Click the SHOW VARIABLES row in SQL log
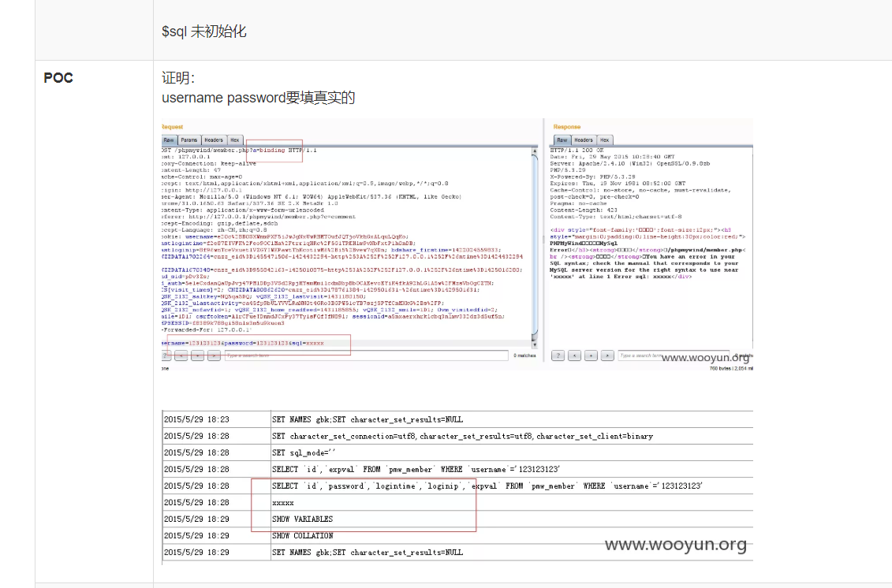The image size is (892, 588). [302, 519]
